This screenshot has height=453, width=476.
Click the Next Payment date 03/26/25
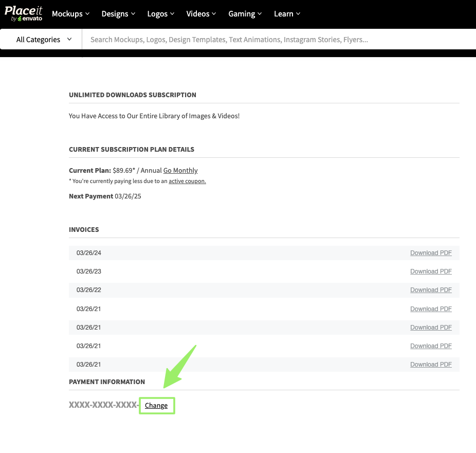128,196
